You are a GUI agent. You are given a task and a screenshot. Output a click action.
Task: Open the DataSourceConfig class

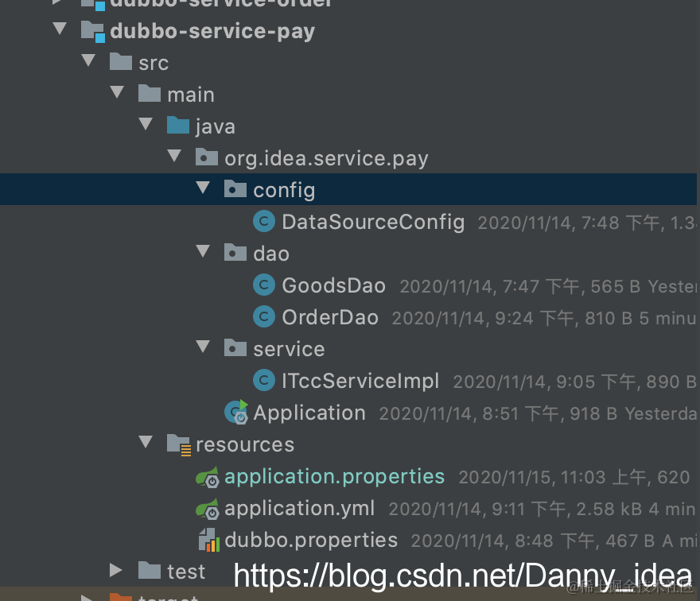(x=373, y=222)
